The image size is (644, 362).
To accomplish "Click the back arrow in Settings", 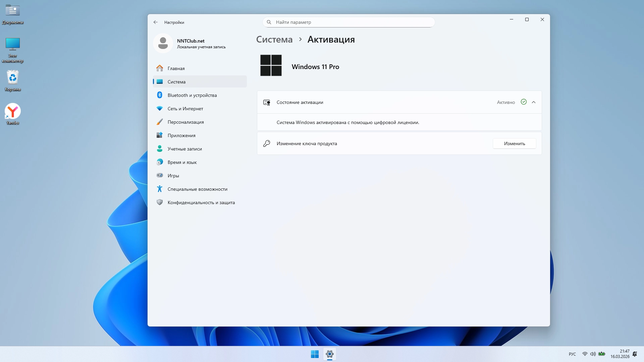I will pyautogui.click(x=155, y=22).
